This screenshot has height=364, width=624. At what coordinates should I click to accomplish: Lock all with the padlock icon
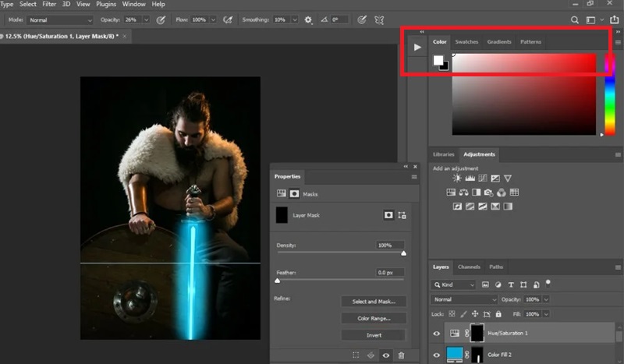point(498,314)
